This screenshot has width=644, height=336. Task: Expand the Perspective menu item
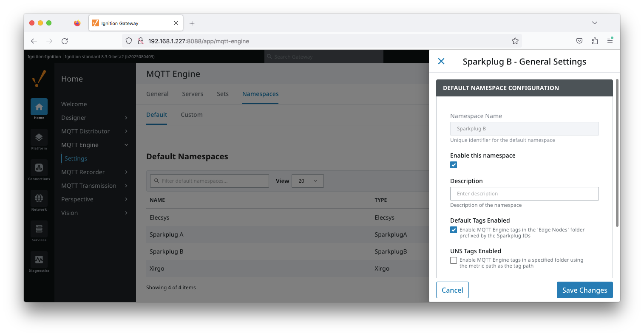click(x=95, y=199)
